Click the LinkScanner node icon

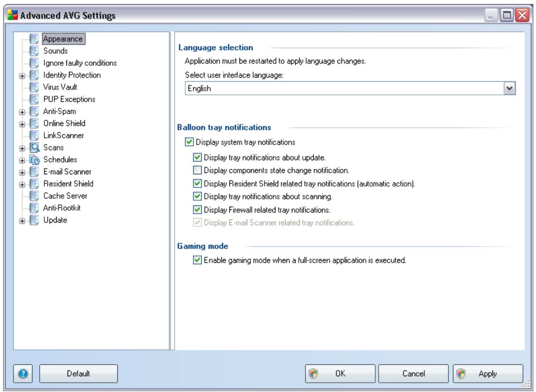(35, 135)
